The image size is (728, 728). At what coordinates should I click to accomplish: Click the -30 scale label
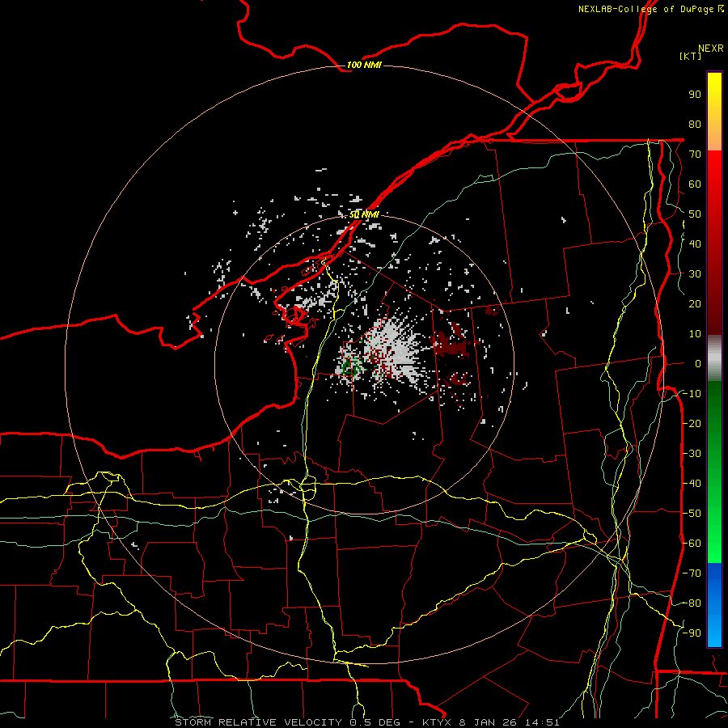tap(692, 454)
